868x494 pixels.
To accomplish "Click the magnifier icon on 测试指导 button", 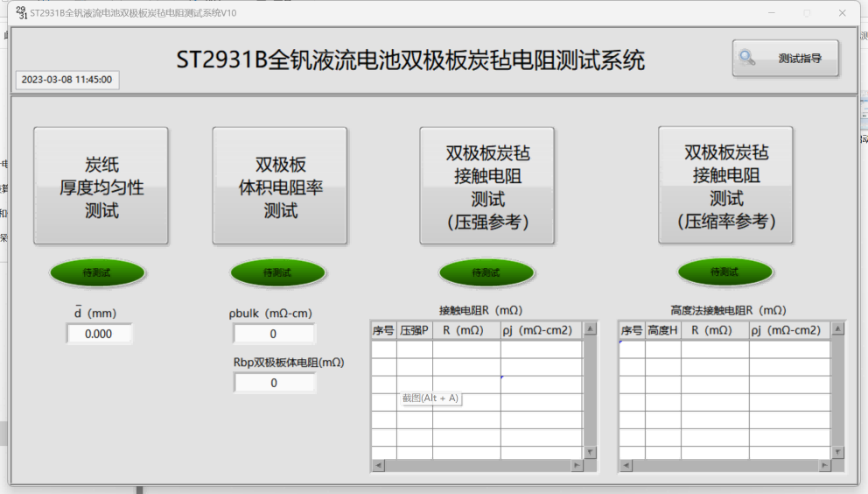I will coord(747,59).
